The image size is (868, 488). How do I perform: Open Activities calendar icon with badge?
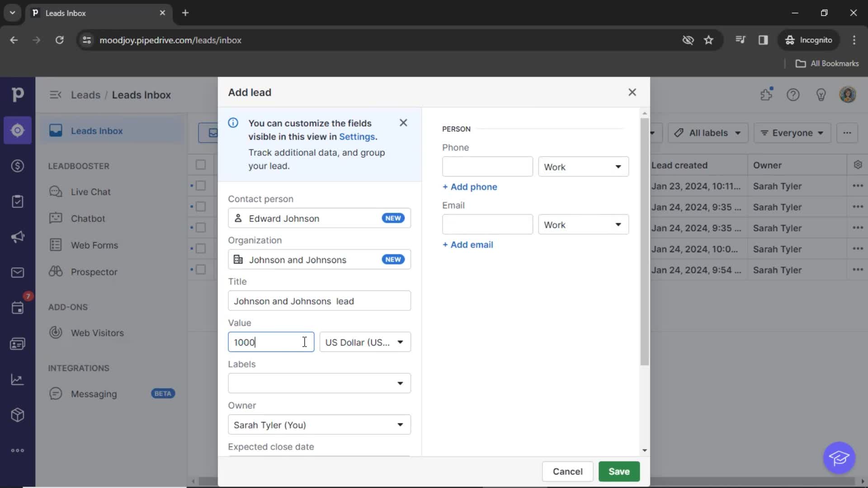(17, 308)
